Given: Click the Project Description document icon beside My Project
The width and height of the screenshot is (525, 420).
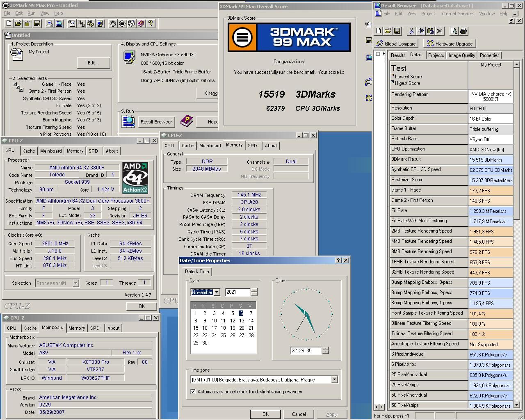Looking at the screenshot, I should (x=17, y=54).
